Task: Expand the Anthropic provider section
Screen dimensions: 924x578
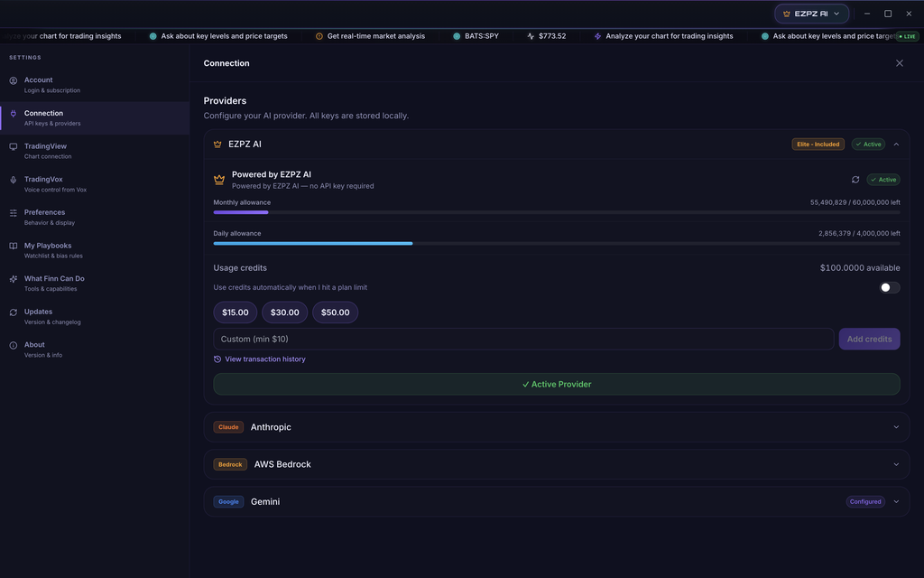Action: (x=896, y=427)
